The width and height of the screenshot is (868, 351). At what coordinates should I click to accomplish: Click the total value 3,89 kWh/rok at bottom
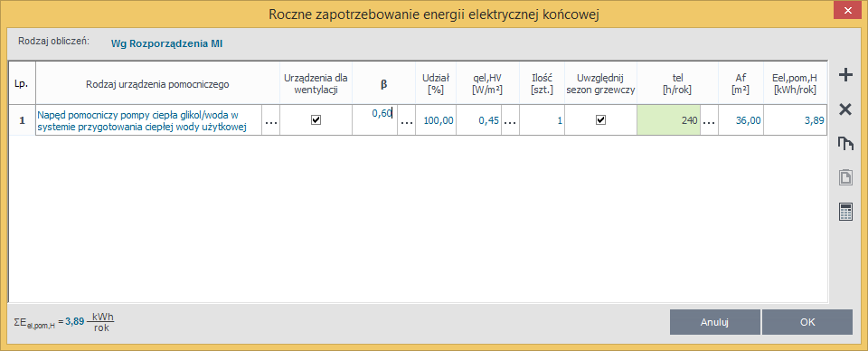pyautogui.click(x=90, y=321)
